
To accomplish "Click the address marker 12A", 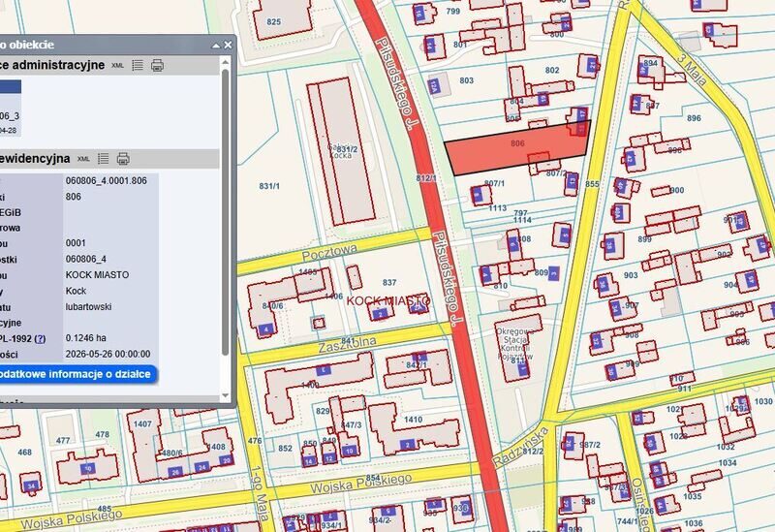I will 433,87.
